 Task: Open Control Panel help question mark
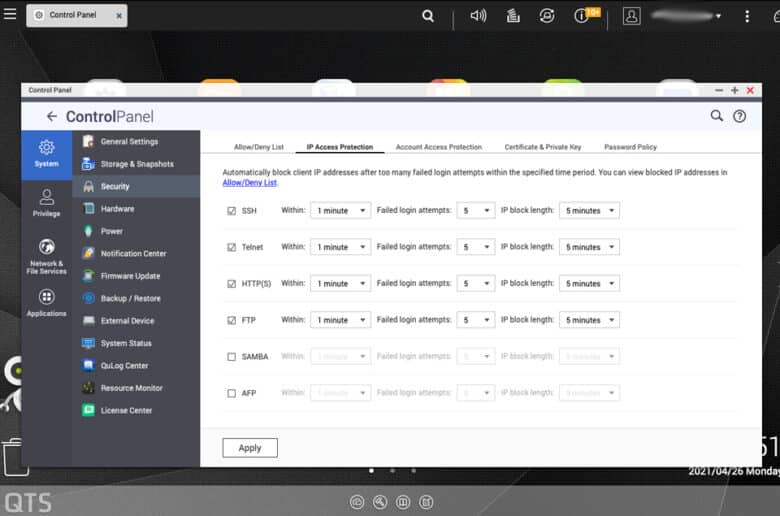point(739,116)
